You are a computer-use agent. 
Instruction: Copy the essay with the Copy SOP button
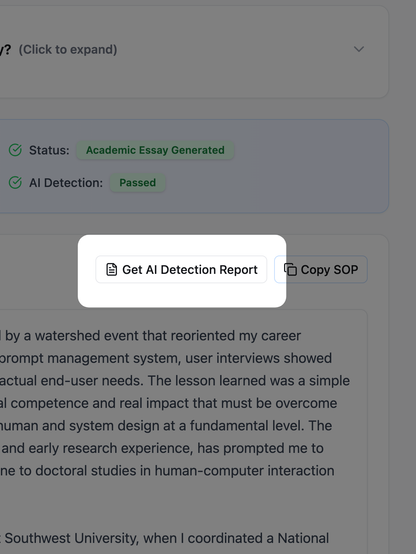pos(321,270)
